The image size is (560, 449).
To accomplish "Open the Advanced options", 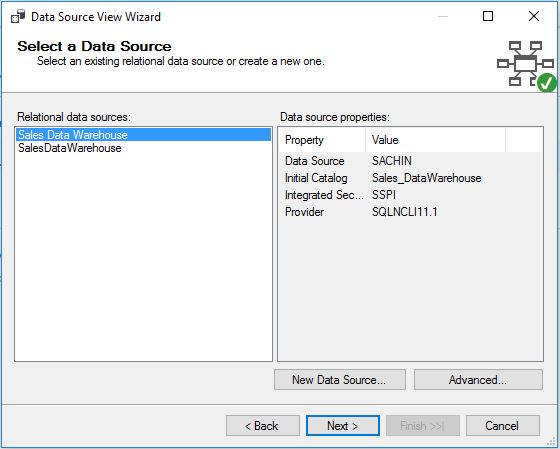I will click(478, 379).
